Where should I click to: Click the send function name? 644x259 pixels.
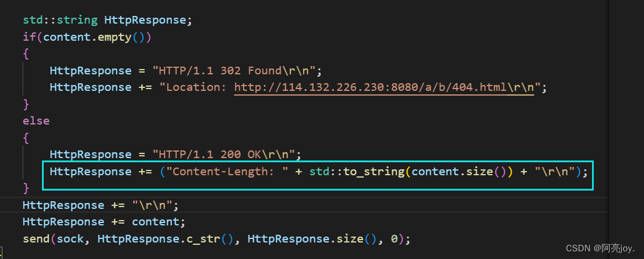pos(36,238)
